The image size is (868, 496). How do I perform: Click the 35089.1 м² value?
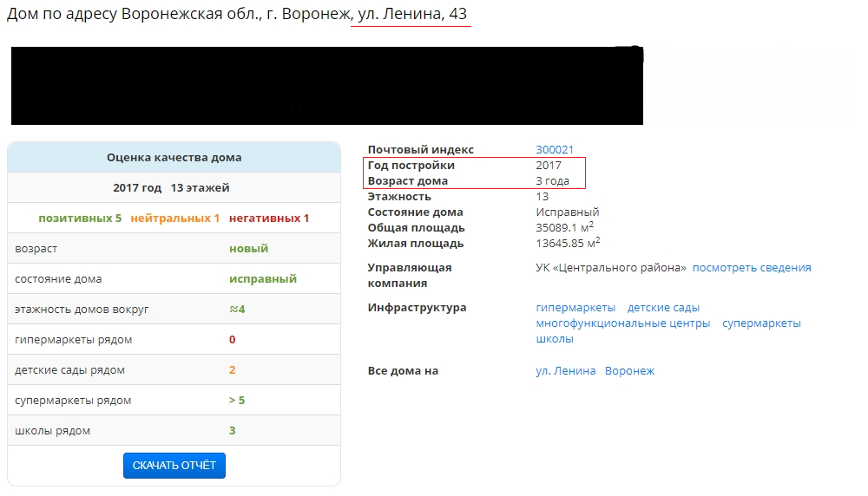coord(565,227)
